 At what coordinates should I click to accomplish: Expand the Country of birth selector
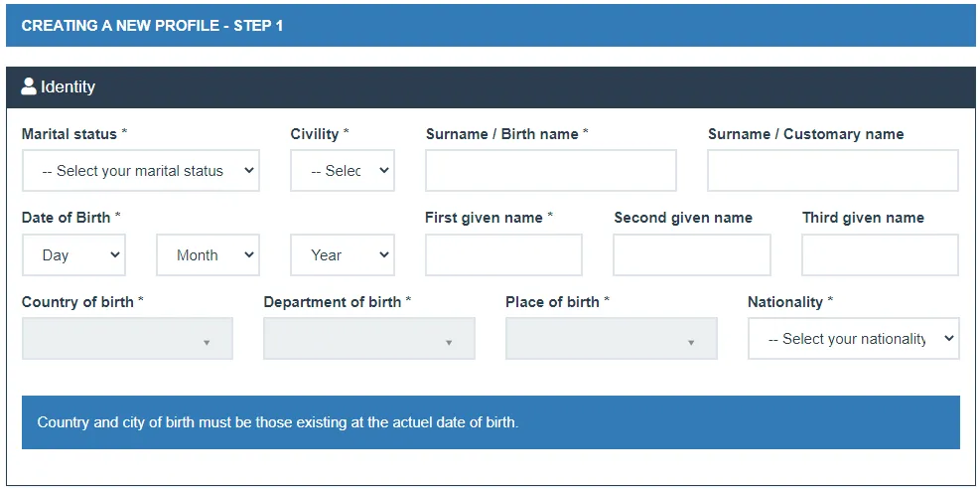click(127, 339)
